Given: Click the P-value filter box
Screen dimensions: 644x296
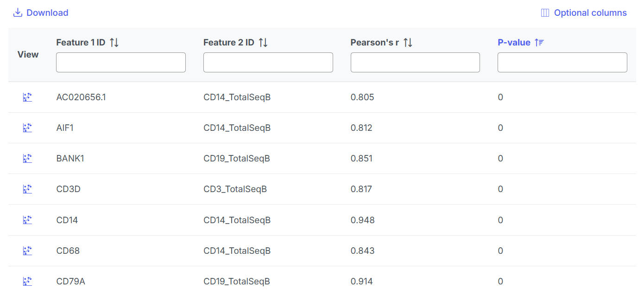Looking at the screenshot, I should pyautogui.click(x=562, y=62).
